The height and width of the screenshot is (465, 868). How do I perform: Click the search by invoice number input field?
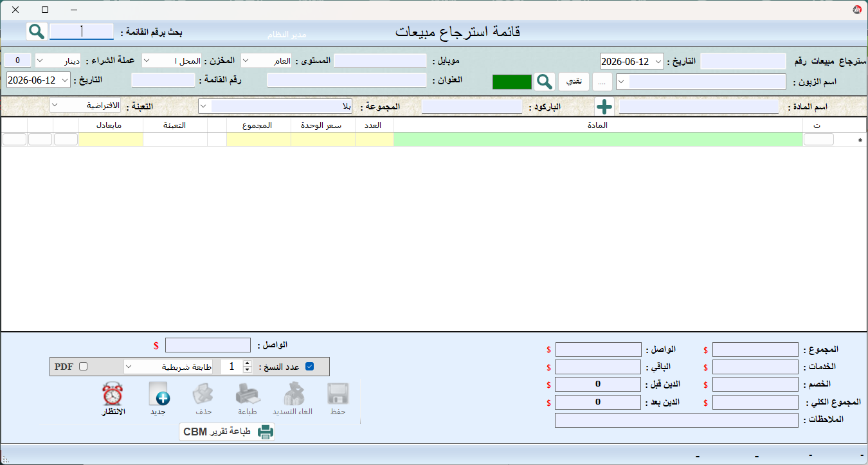tap(82, 31)
